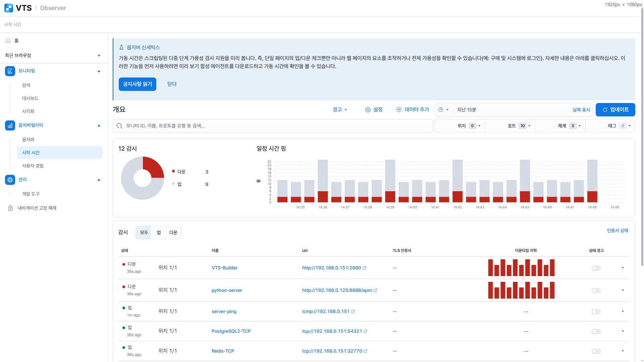
Task: Collapse the 모니터링 section arrow
Action: point(99,71)
